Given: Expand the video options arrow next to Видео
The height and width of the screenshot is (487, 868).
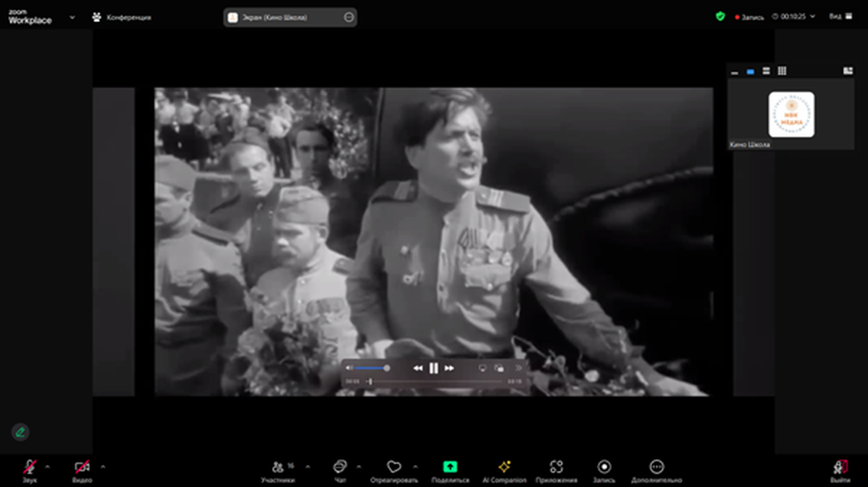Looking at the screenshot, I should coord(103,466).
